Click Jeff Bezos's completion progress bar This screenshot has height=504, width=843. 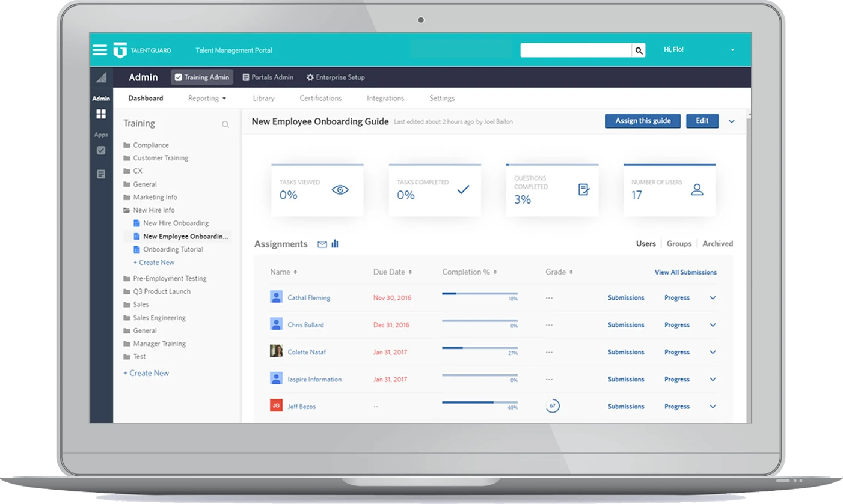[479, 402]
